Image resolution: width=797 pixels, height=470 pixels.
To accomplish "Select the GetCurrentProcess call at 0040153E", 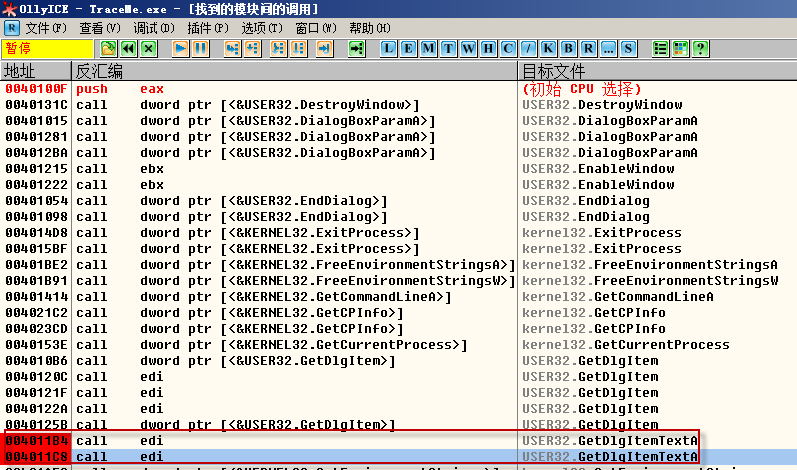I will pos(398,345).
